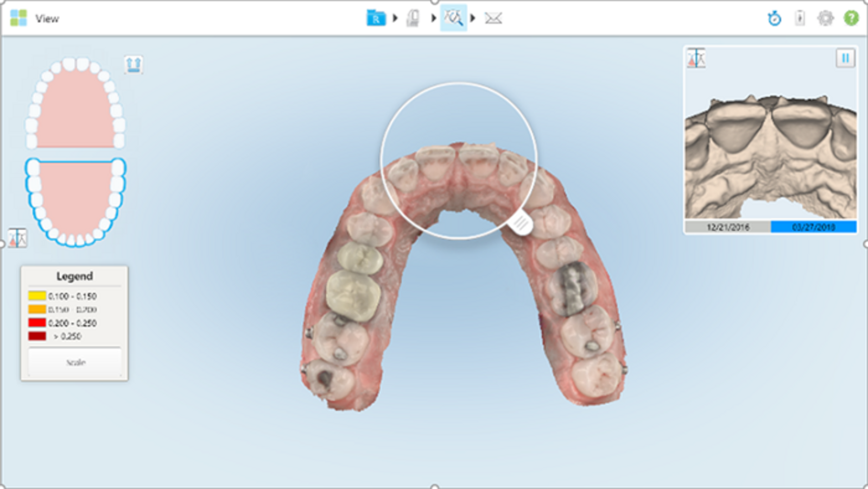Open the Send envelope icon

pyautogui.click(x=493, y=18)
